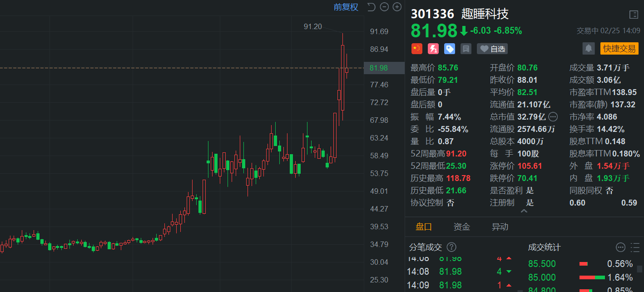
Task: Switch to the 资金 tab
Action: pyautogui.click(x=462, y=227)
